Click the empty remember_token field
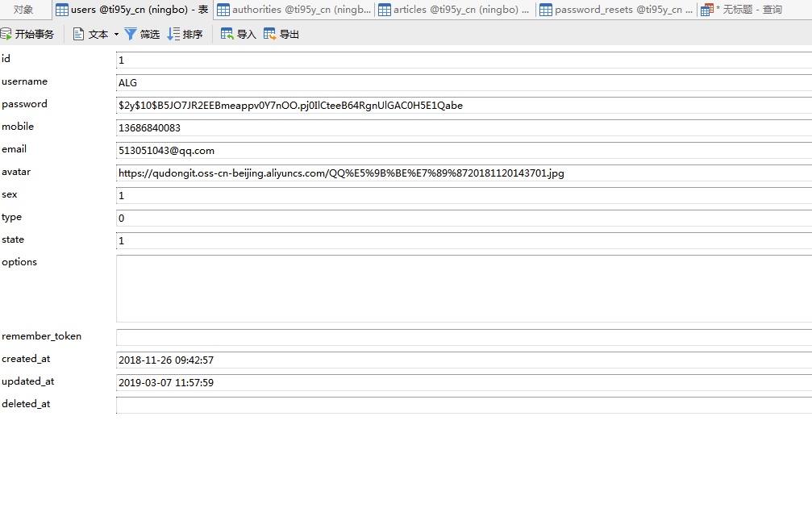Image resolution: width=812 pixels, height=508 pixels. pyautogui.click(x=464, y=338)
